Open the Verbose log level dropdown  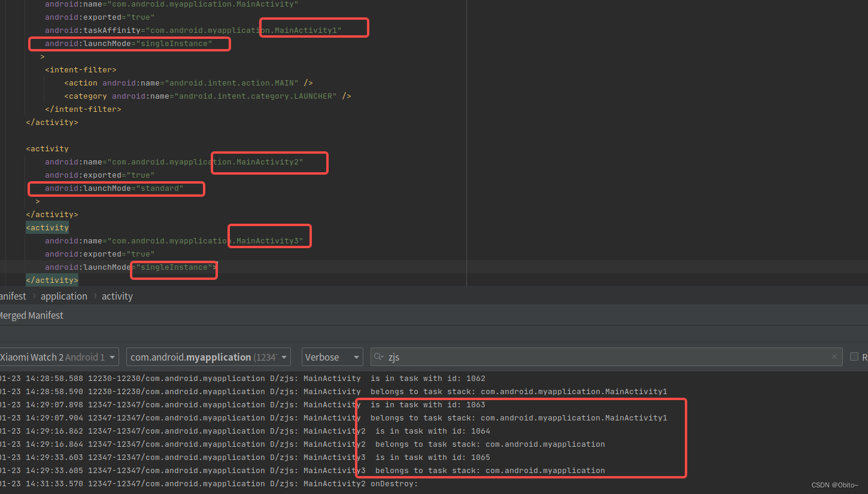pyautogui.click(x=332, y=357)
